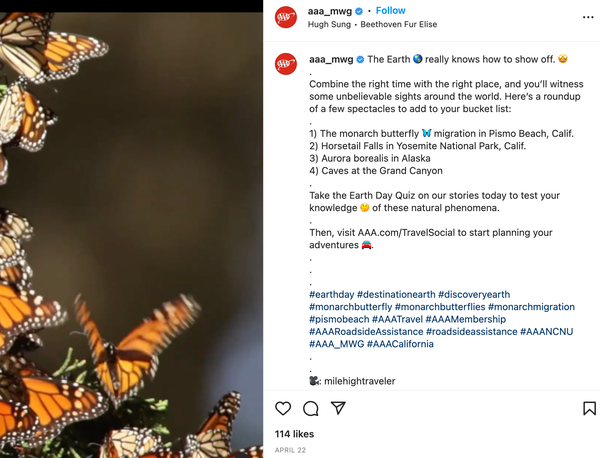
Task: Click the AAA avatar beside the caption
Action: coord(286,65)
